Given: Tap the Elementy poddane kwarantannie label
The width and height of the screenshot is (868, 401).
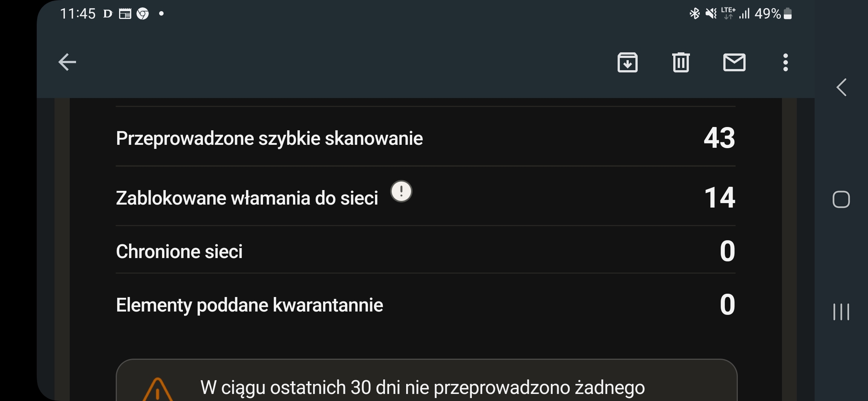Looking at the screenshot, I should [x=249, y=305].
